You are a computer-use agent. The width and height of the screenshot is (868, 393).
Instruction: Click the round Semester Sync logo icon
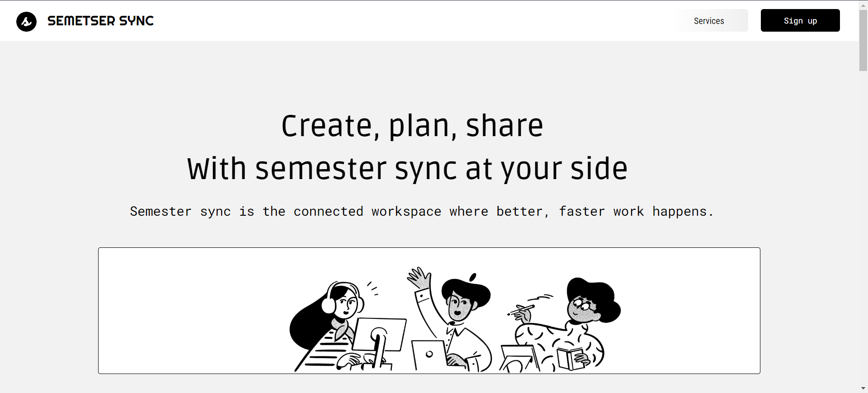pos(26,21)
